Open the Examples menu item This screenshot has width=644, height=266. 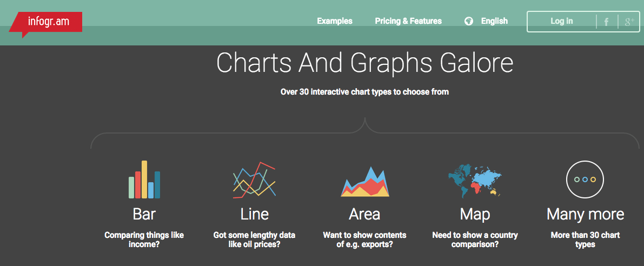click(334, 21)
